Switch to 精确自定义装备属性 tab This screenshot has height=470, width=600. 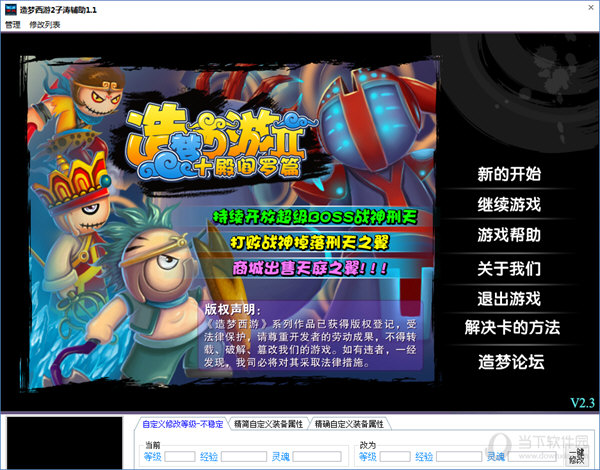tap(349, 424)
